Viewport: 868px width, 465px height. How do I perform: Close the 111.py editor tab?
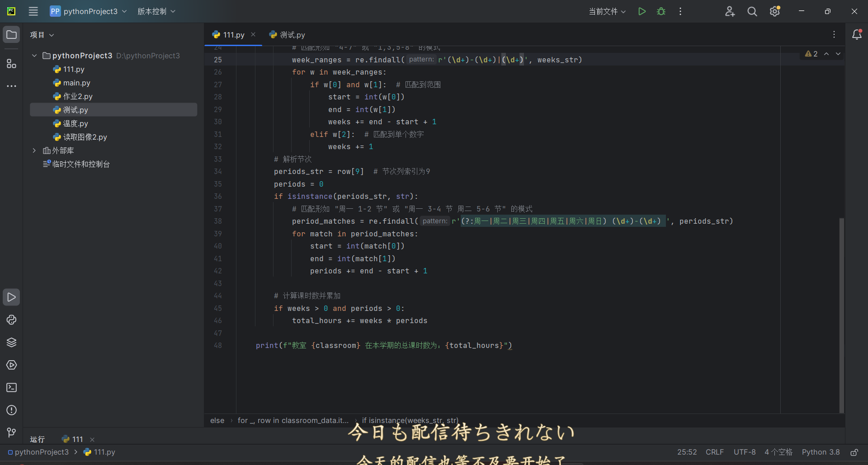(x=253, y=34)
